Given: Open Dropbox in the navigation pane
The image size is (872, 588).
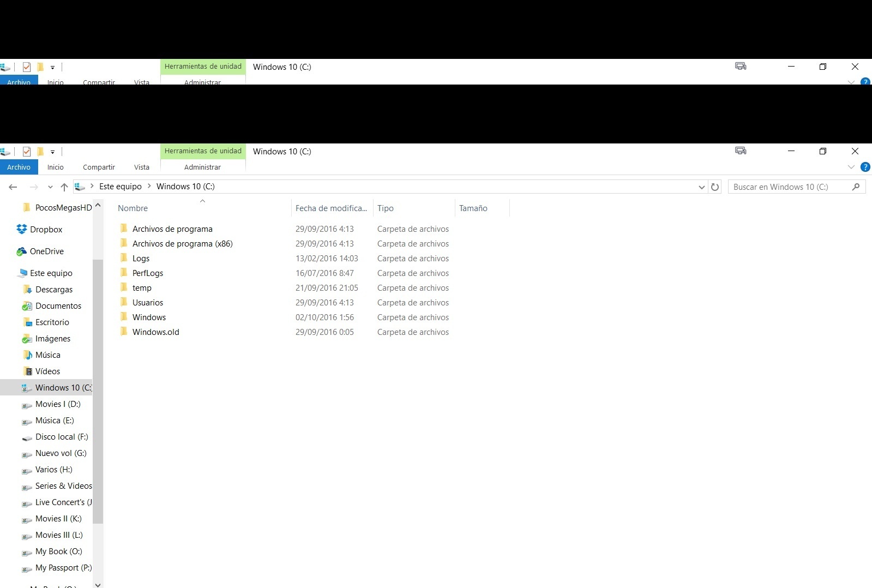Looking at the screenshot, I should pos(39,230).
